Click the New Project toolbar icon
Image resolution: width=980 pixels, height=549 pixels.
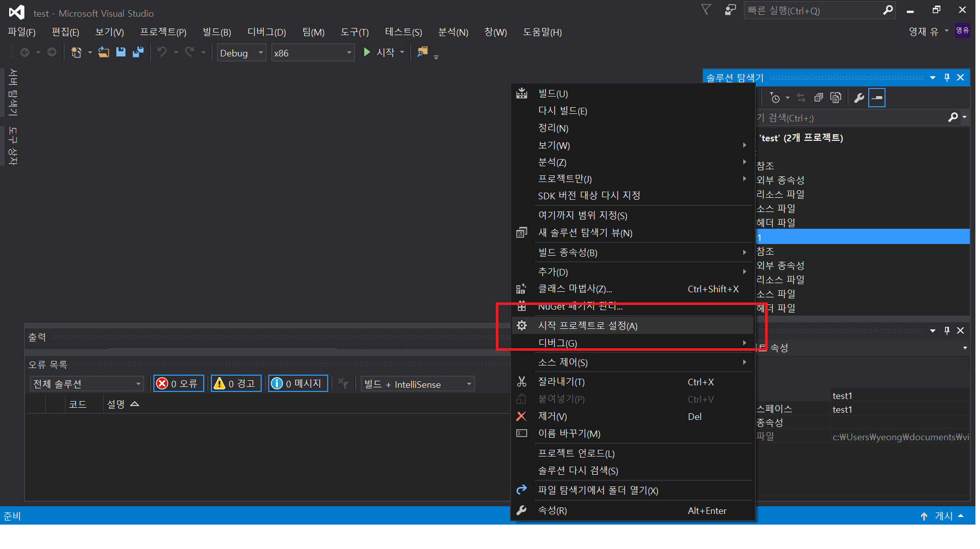coord(76,52)
